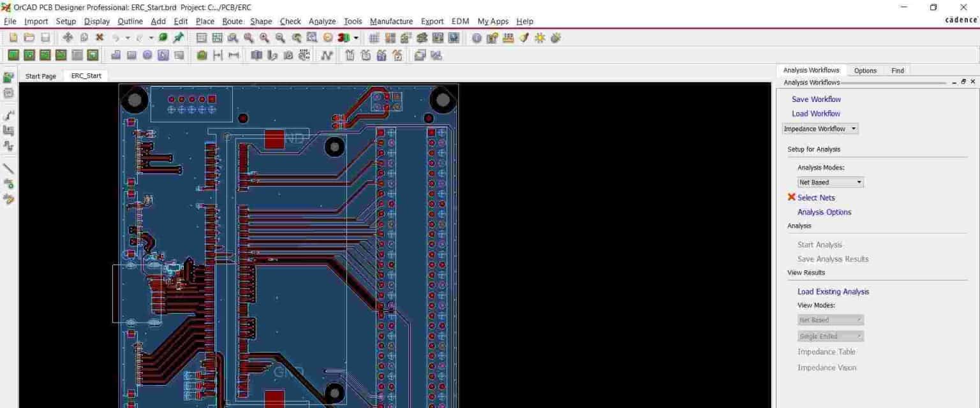Click the delete (red X) toolbar icon

[100, 38]
